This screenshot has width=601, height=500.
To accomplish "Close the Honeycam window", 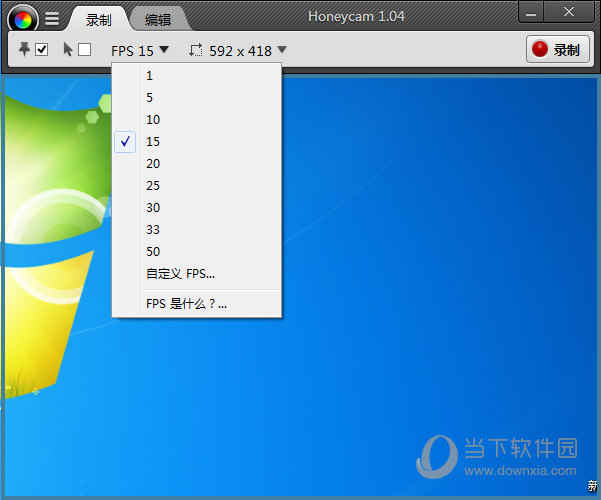I will pyautogui.click(x=569, y=12).
